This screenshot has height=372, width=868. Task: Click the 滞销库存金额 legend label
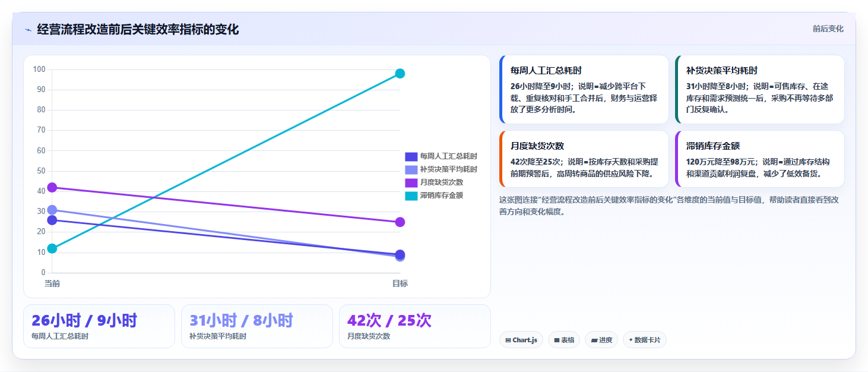point(441,196)
